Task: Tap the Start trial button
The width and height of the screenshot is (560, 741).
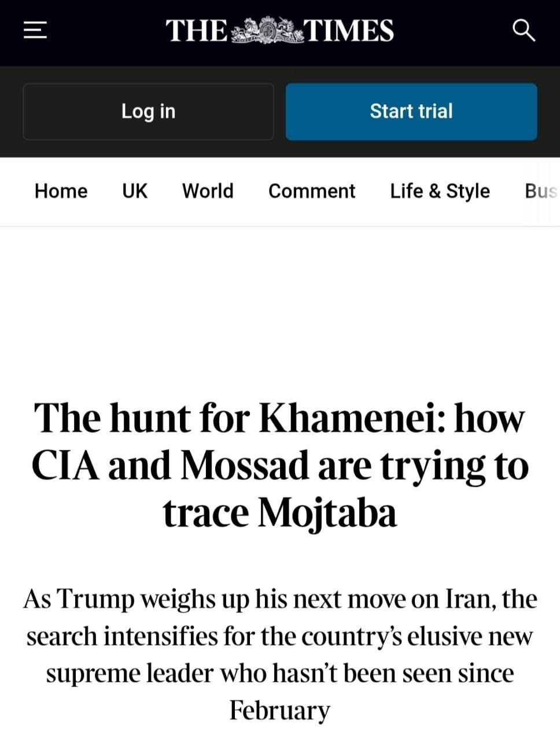Action: pyautogui.click(x=411, y=111)
